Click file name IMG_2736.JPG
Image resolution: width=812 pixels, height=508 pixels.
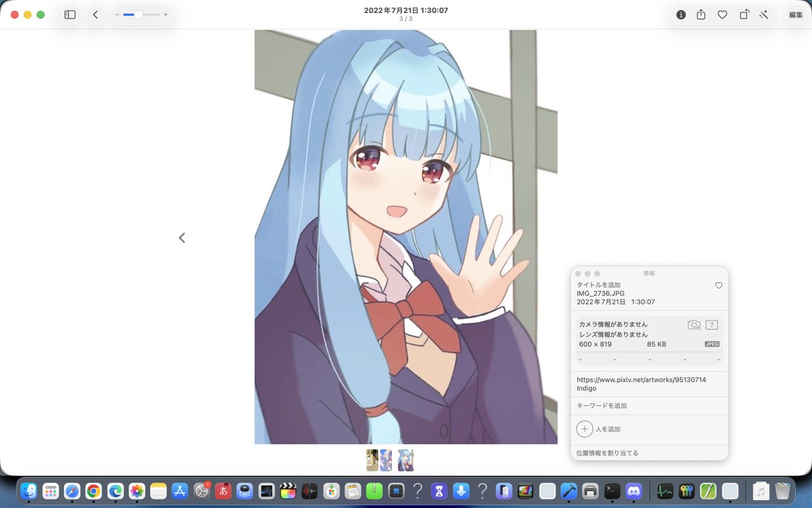[601, 293]
